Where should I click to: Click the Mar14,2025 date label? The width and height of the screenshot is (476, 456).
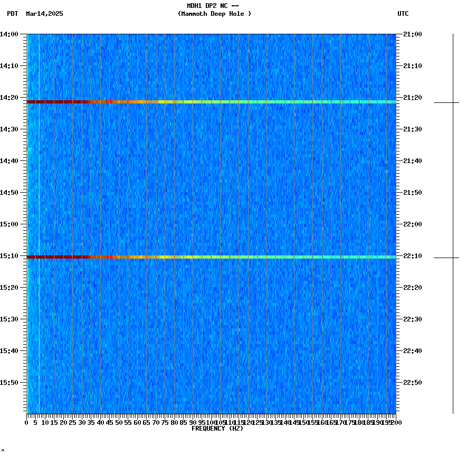(x=45, y=14)
